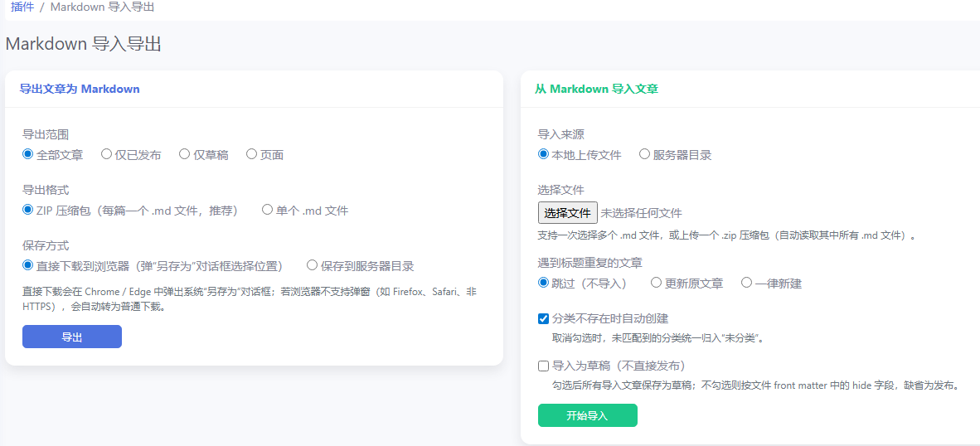Screen dimensions: 980x446
Task: Select 直接下载到浏览器 save method
Action: pyautogui.click(x=27, y=265)
